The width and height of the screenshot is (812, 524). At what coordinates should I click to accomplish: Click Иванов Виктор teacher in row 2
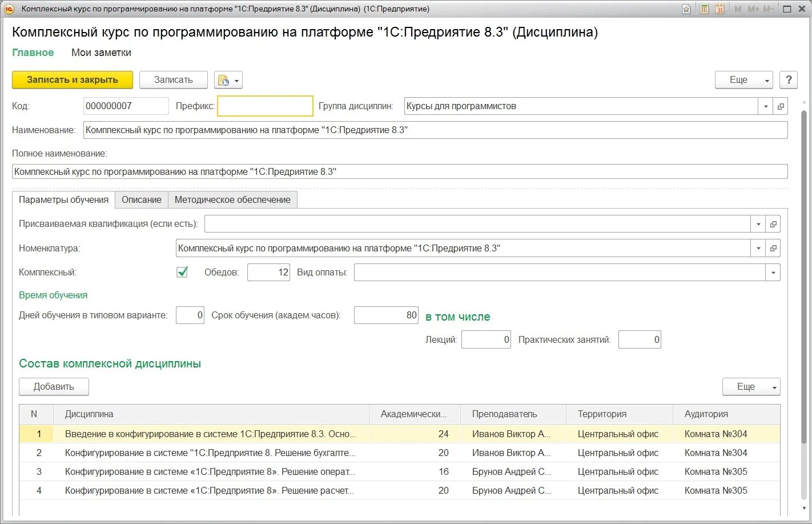click(x=512, y=453)
